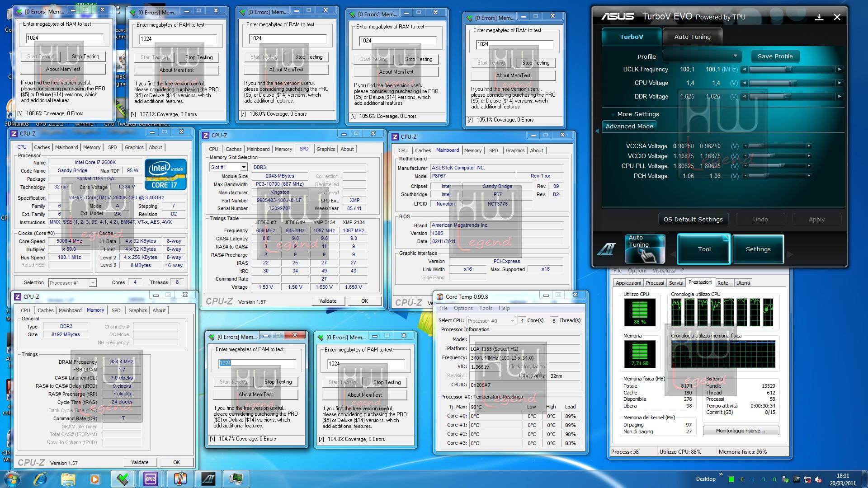
Task: Select the Advanced Mode tab
Action: pyautogui.click(x=629, y=127)
